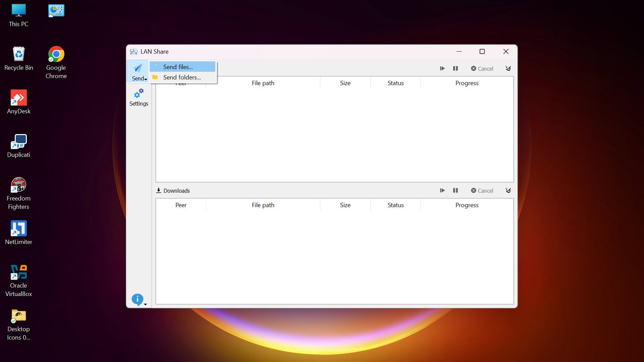This screenshot has width=644, height=362.
Task: Cancel the selected upload transfer
Action: tap(482, 68)
